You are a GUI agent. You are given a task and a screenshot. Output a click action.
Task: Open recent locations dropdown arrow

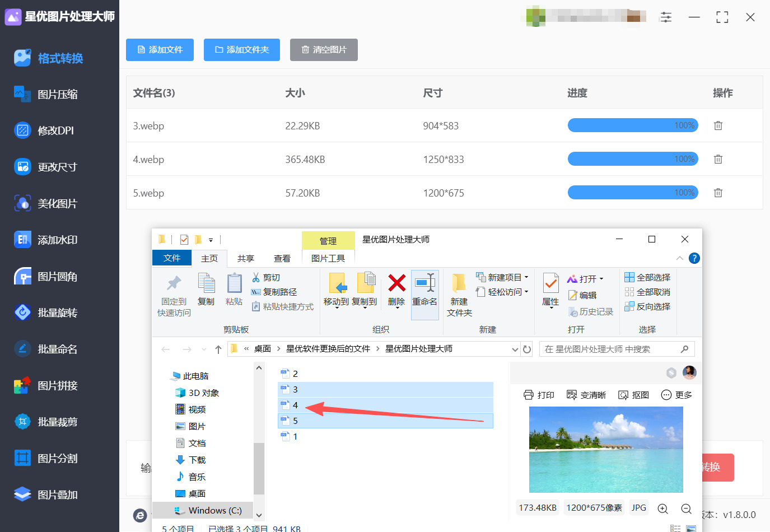pos(204,349)
